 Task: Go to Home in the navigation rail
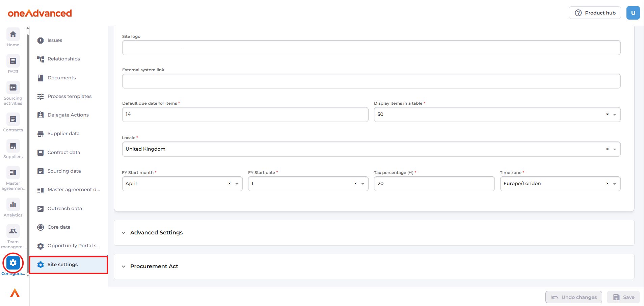(x=13, y=34)
